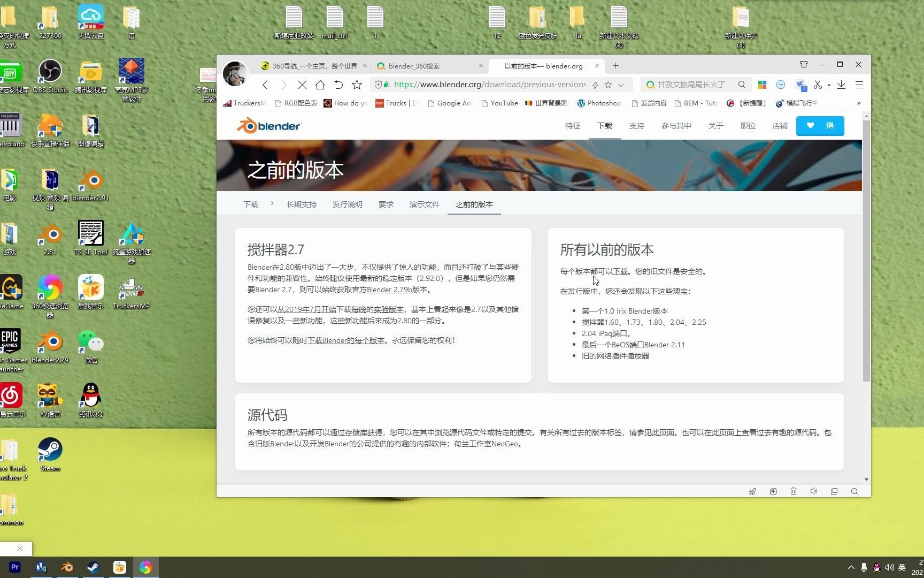Follow the 从2019年7月开始 link
This screenshot has width=924, height=578.
point(306,309)
